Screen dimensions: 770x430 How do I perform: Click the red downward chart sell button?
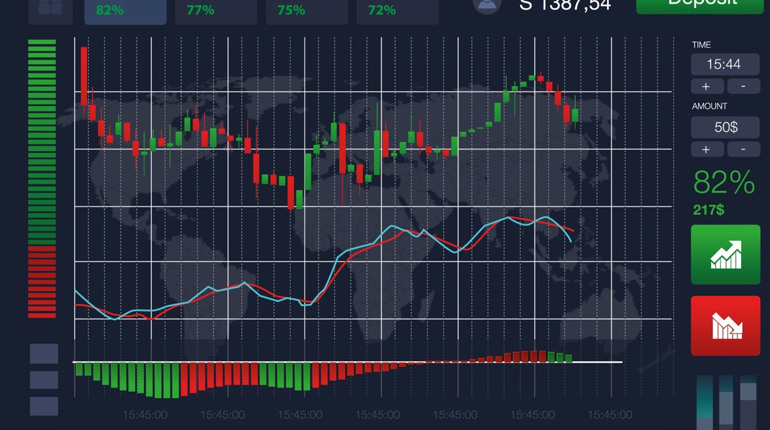(x=725, y=325)
